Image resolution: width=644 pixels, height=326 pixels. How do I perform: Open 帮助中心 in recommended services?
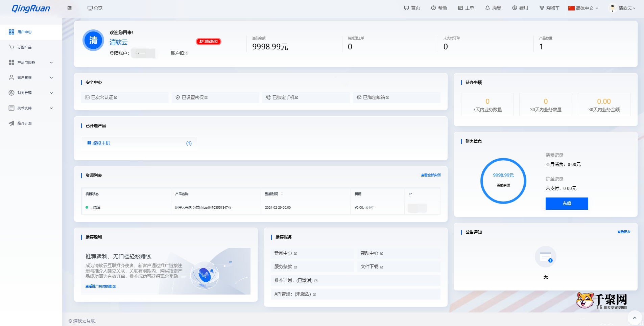coord(399,253)
